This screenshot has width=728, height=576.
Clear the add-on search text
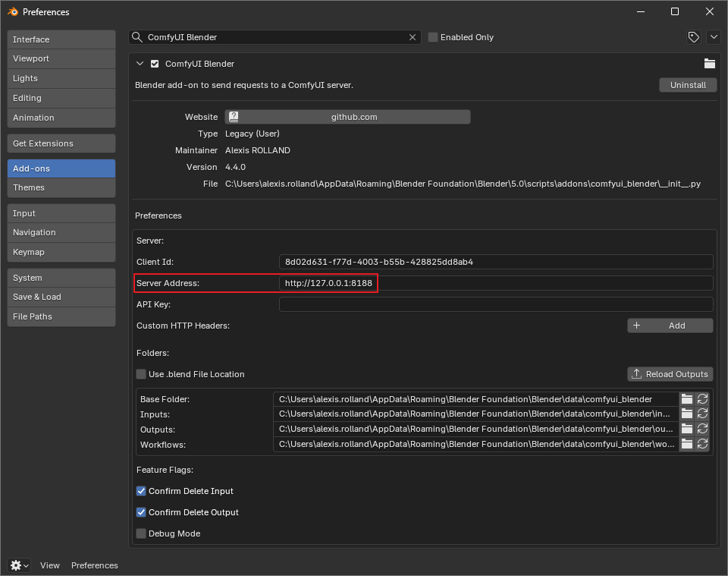click(413, 37)
